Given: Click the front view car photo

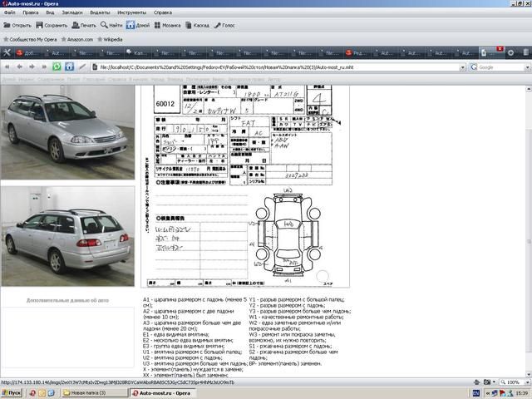Looking at the screenshot, I should (67, 132).
